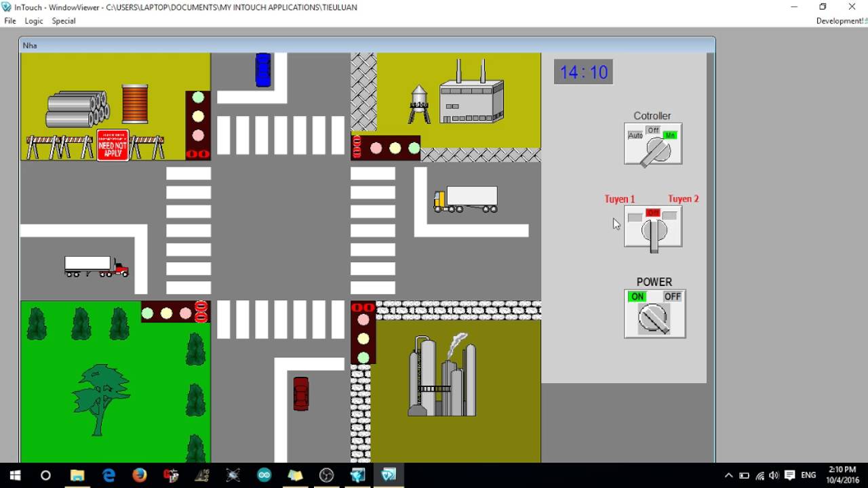The image size is (868, 488).
Task: Click the large tree in the green park
Action: [x=102, y=399]
